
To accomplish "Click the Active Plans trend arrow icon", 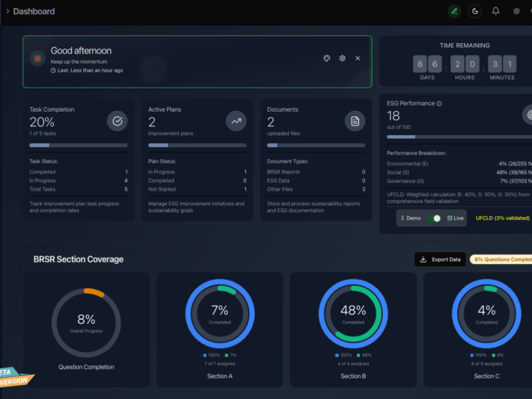I will pos(235,121).
